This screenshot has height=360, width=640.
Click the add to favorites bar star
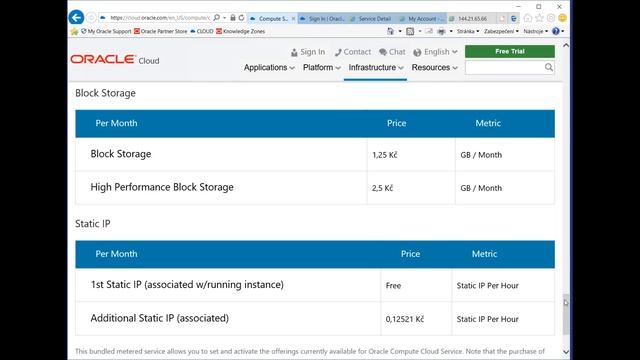coord(74,31)
